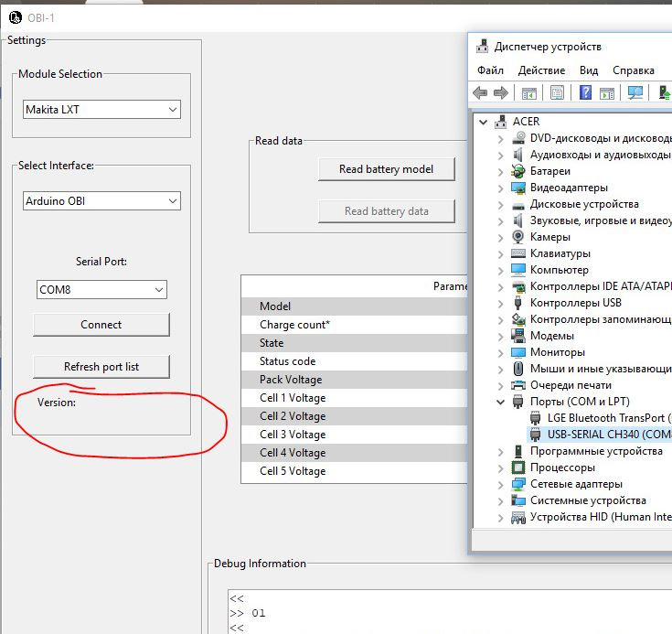Click the Refresh port list button
The image size is (672, 634).
click(x=101, y=367)
